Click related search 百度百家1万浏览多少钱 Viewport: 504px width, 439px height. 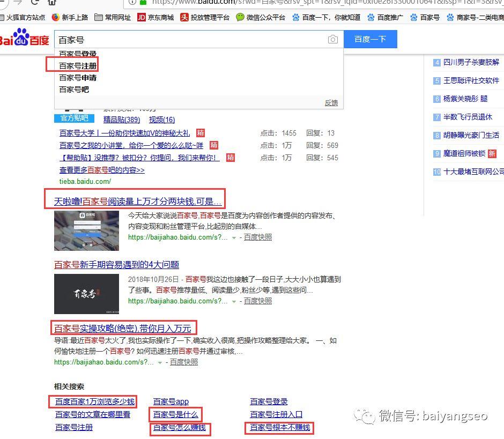(x=95, y=401)
